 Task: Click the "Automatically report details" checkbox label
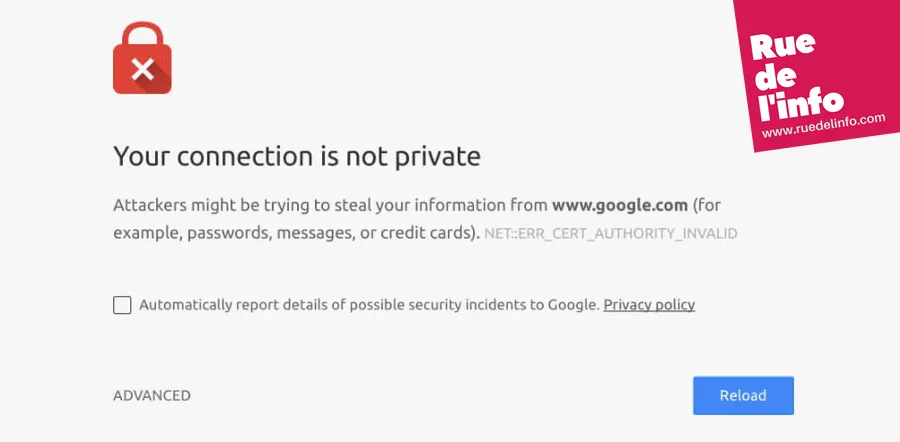369,305
